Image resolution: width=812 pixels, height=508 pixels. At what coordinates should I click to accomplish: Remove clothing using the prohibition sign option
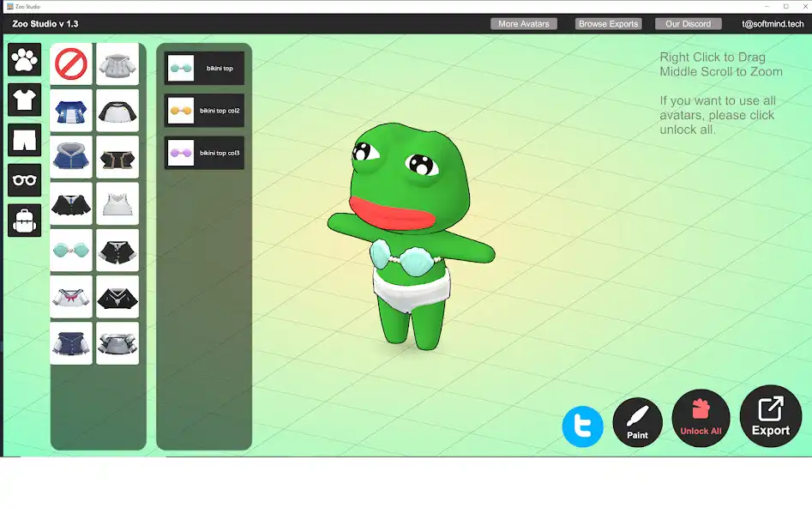(71, 64)
